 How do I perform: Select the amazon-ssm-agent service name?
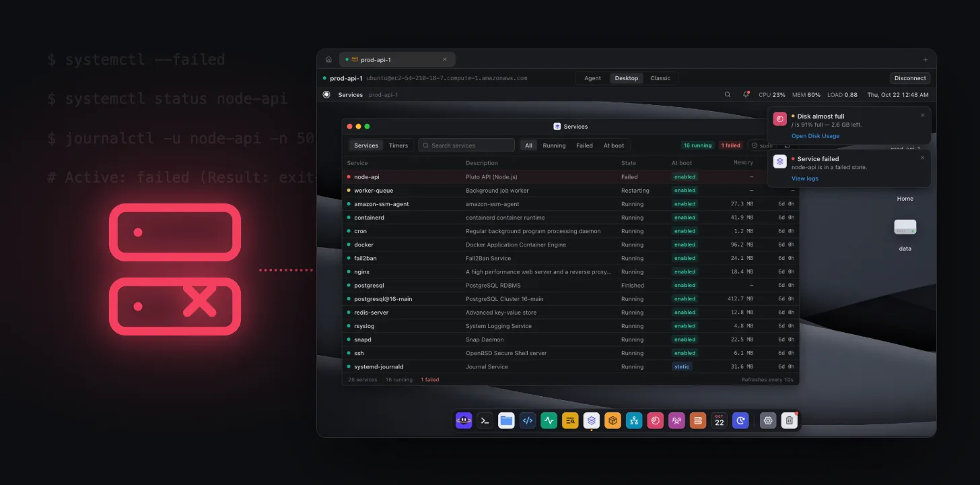[381, 204]
